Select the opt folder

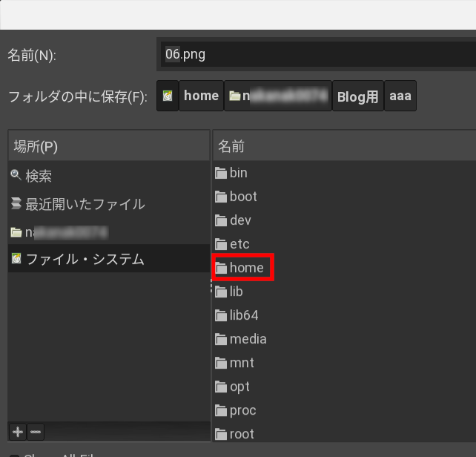(232, 387)
